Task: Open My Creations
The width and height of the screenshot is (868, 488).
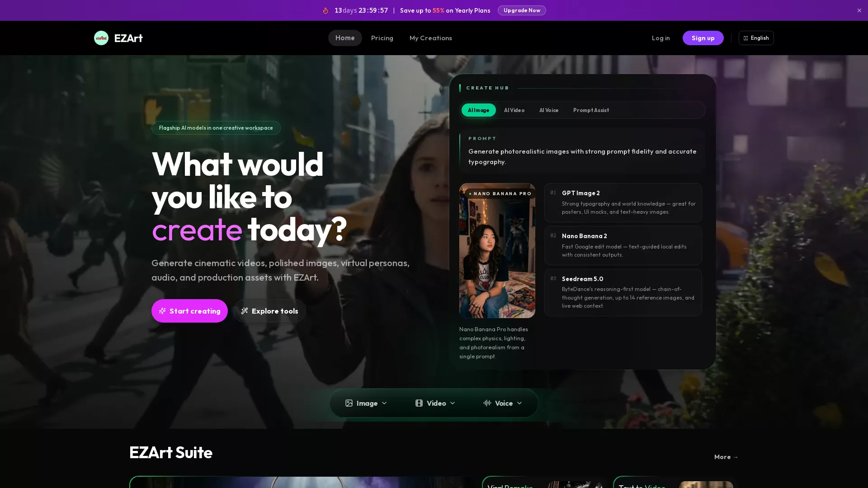Action: pos(431,38)
